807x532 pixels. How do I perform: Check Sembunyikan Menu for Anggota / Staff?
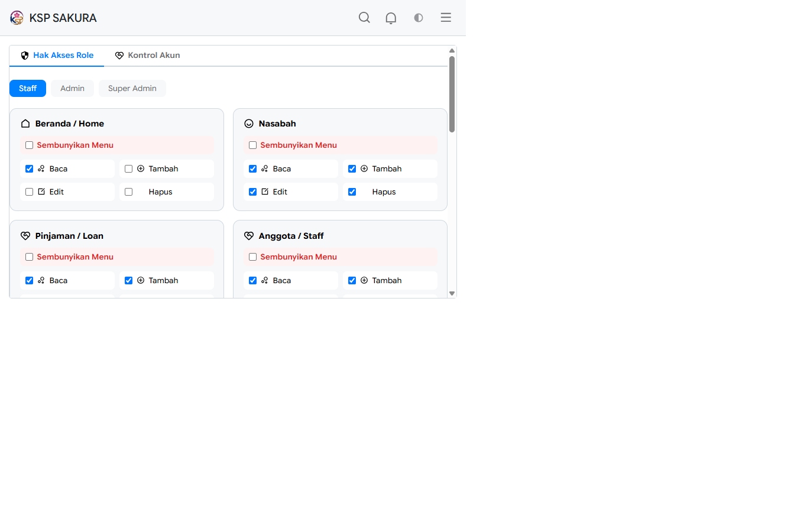click(x=252, y=257)
